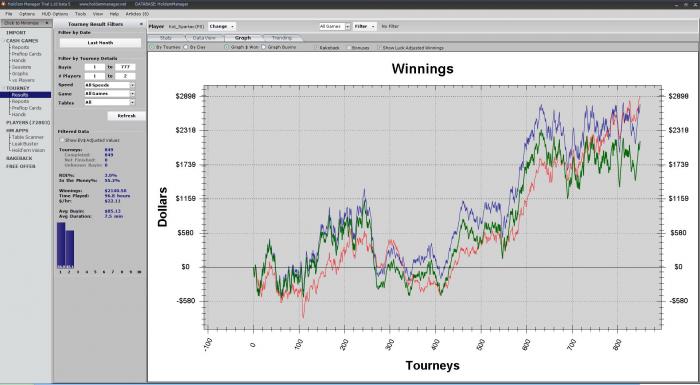Open the RAKEBACK section
The image size is (700, 385).
point(19,158)
